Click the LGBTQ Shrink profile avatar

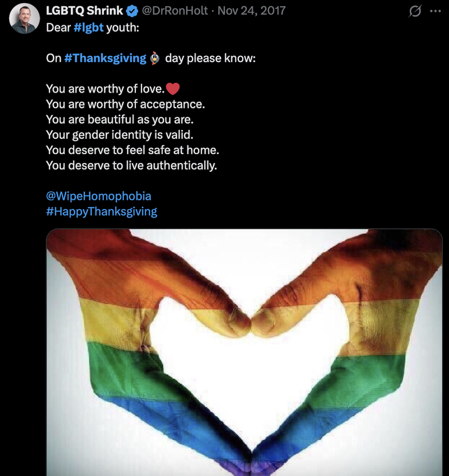pyautogui.click(x=24, y=18)
